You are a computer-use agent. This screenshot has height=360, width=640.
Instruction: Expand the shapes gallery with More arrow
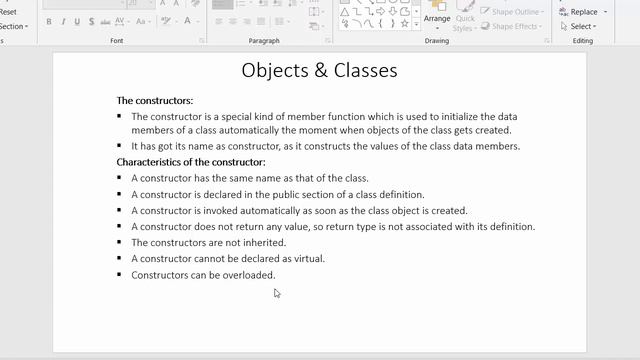click(x=416, y=24)
